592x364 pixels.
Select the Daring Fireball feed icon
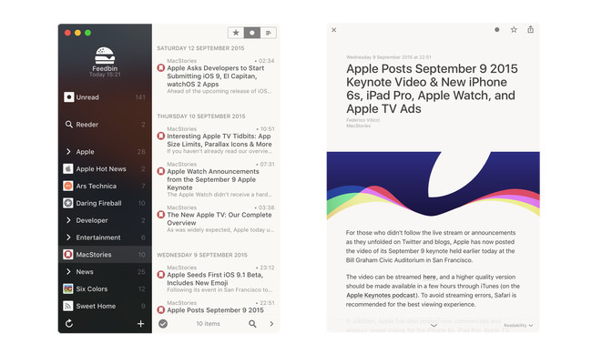68,203
